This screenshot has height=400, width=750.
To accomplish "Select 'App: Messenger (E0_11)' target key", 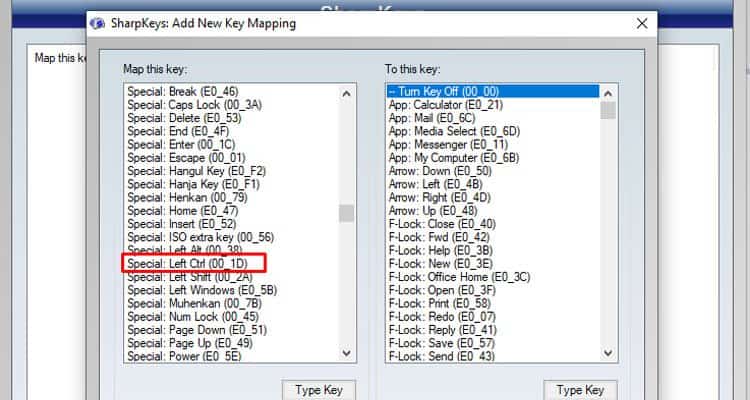I will tap(448, 144).
